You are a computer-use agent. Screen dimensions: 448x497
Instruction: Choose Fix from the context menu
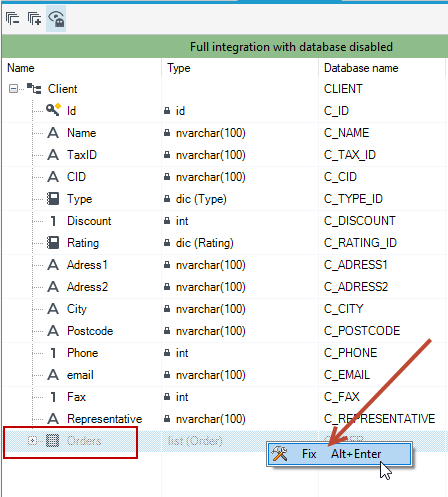point(339,454)
